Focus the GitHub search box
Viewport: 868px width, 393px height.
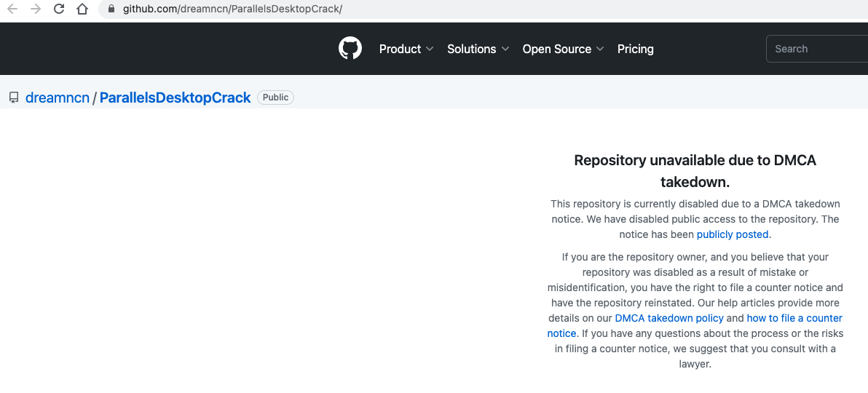click(x=816, y=49)
